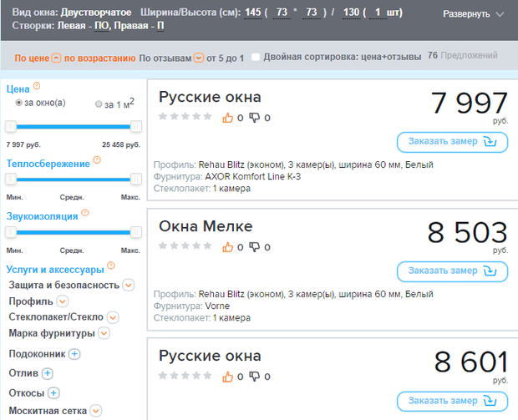
Task: Change window type Двустворчатое
Action: pyautogui.click(x=96, y=13)
